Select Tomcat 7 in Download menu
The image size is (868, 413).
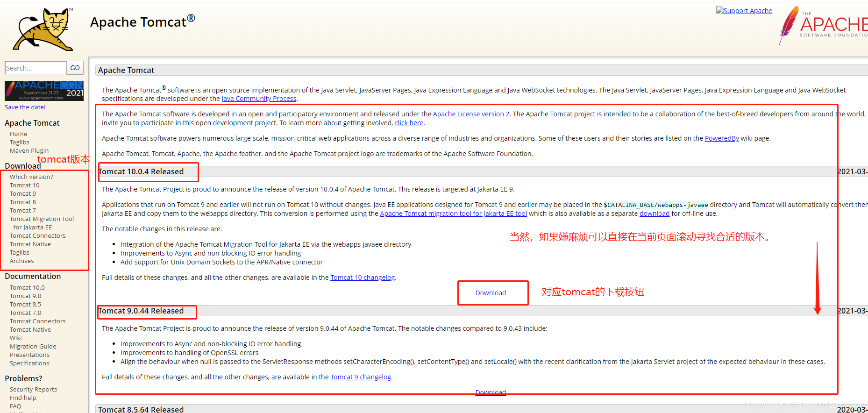click(23, 210)
